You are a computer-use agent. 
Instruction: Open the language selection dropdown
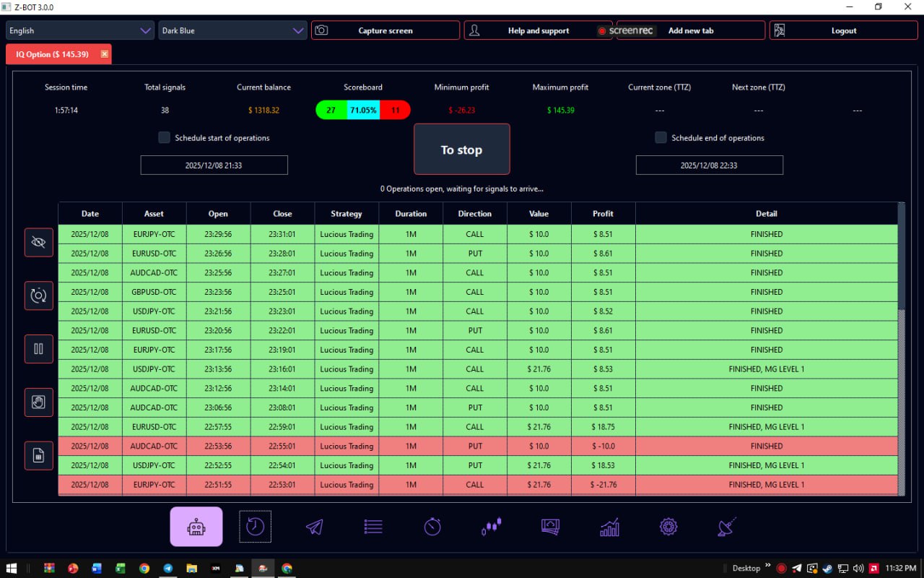point(79,30)
